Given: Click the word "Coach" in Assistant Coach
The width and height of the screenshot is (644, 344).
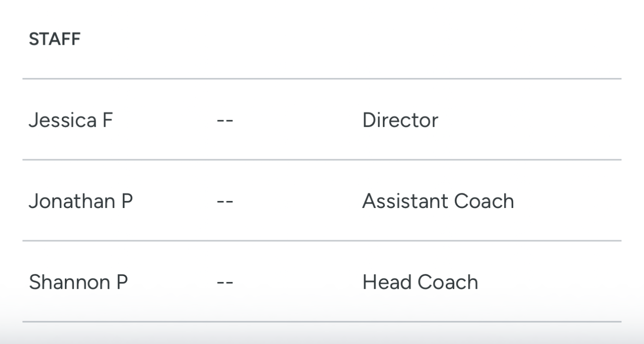Looking at the screenshot, I should (x=484, y=201).
